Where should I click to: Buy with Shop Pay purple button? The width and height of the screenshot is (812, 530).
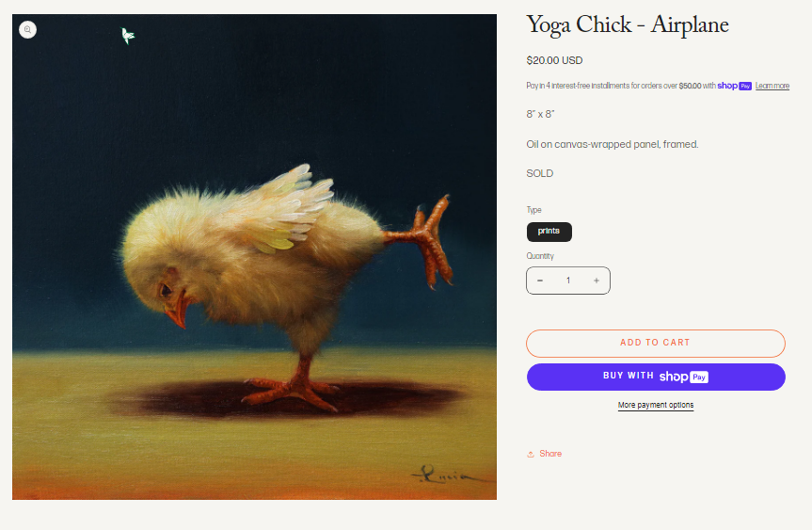coord(656,377)
